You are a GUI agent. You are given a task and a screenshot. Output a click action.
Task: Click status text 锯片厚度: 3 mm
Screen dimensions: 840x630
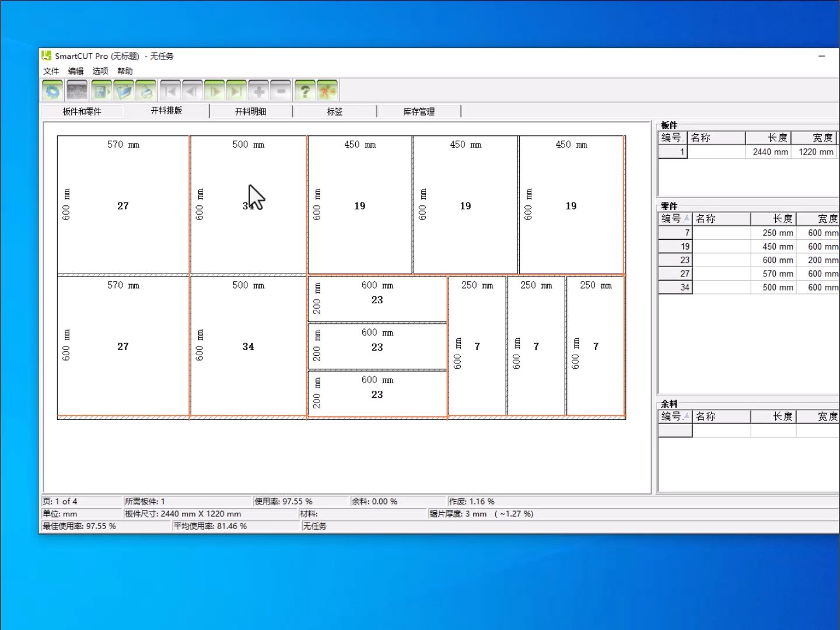(x=459, y=514)
